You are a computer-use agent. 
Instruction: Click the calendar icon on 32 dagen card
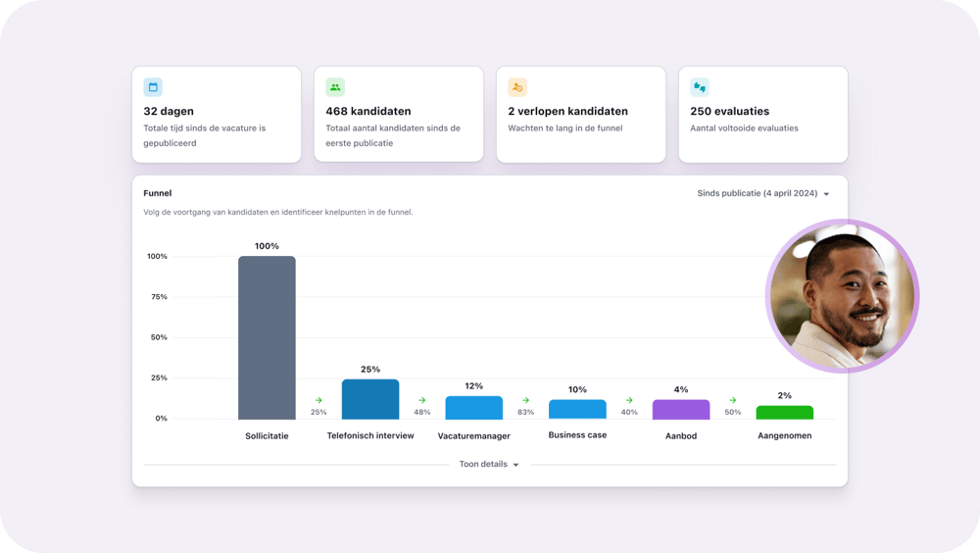(153, 86)
